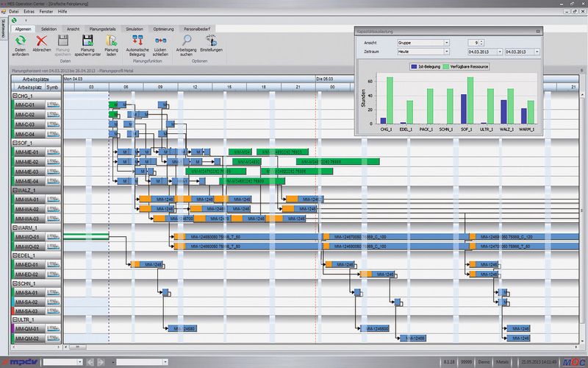Click the symbol icon for MM-QM-01
Viewport: 588px width, 368px height.
coord(53,329)
